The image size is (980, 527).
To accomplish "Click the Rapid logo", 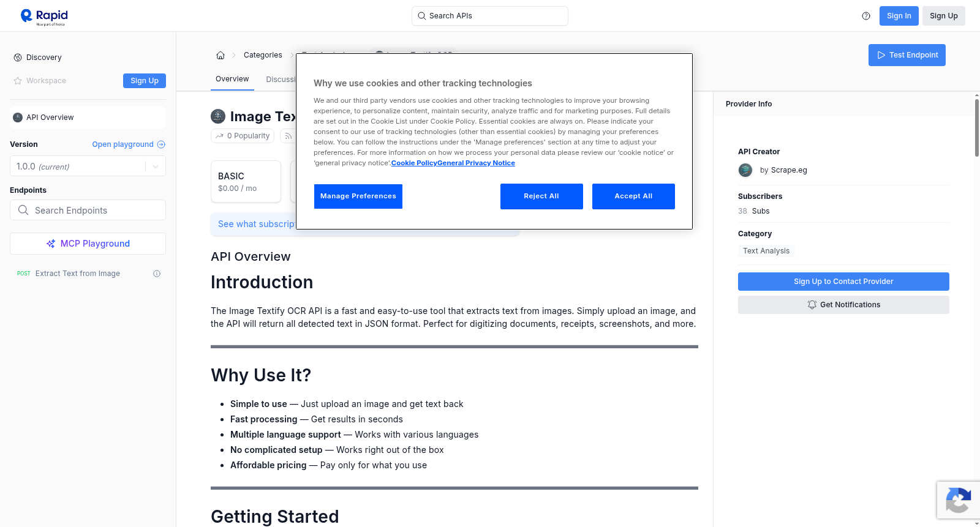I will pos(44,17).
